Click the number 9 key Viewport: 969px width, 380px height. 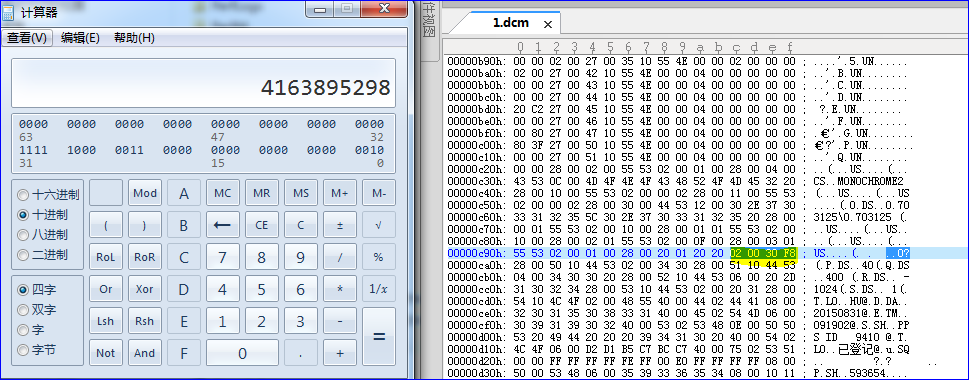(301, 256)
